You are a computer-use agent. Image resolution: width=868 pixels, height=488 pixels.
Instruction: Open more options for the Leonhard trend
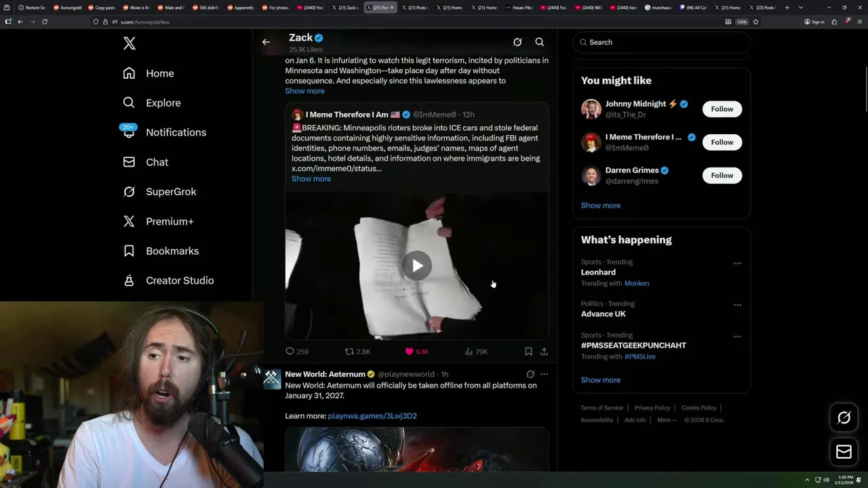point(737,264)
